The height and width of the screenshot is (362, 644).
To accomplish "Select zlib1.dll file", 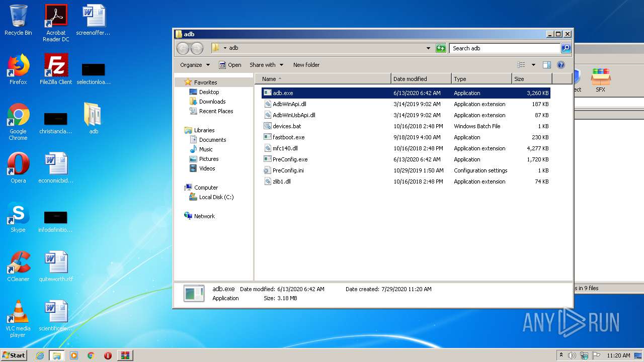I will 406,182.
